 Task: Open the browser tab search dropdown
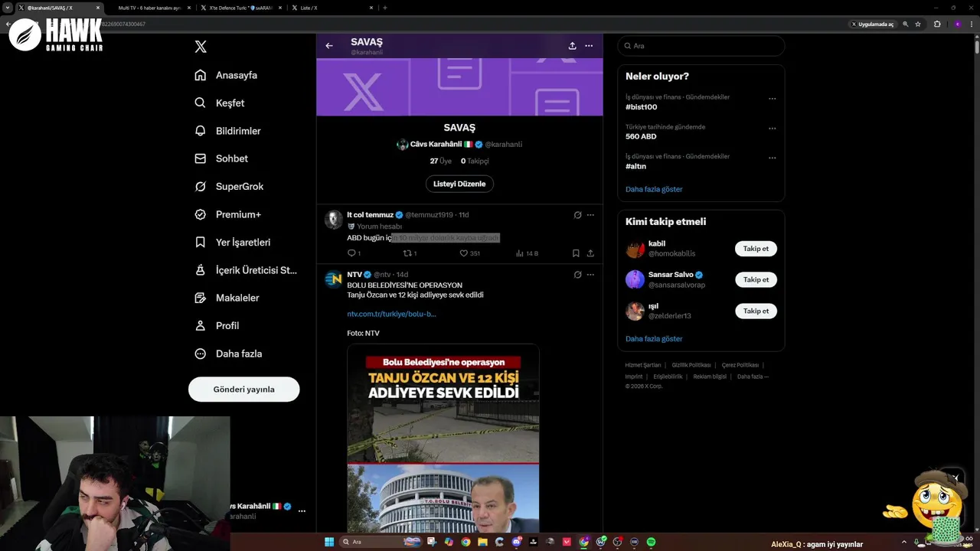click(8, 8)
